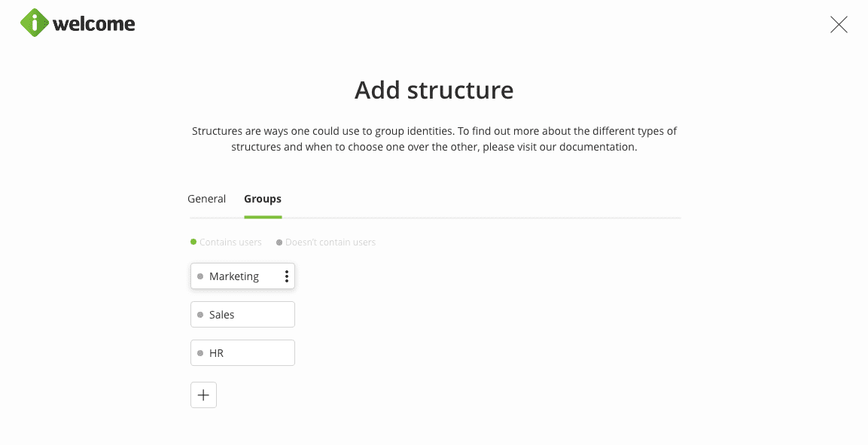Switch to the General tab
Screen dimensions: 868x445
206,199
